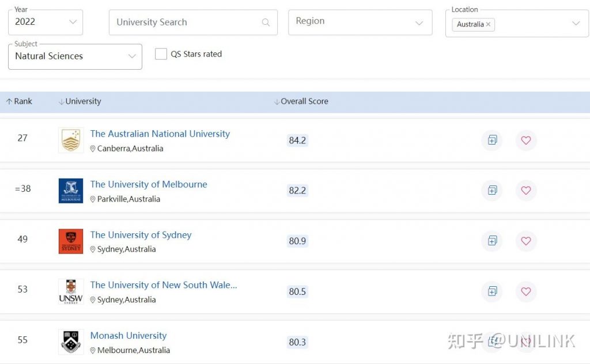
Task: Open the Natural Sciences subject dropdown
Action: pos(75,56)
